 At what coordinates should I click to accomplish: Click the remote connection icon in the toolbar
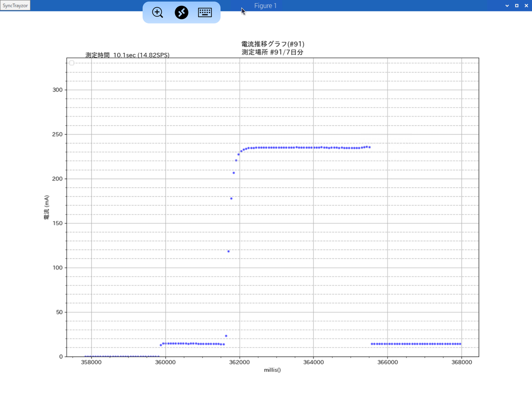[x=181, y=12]
